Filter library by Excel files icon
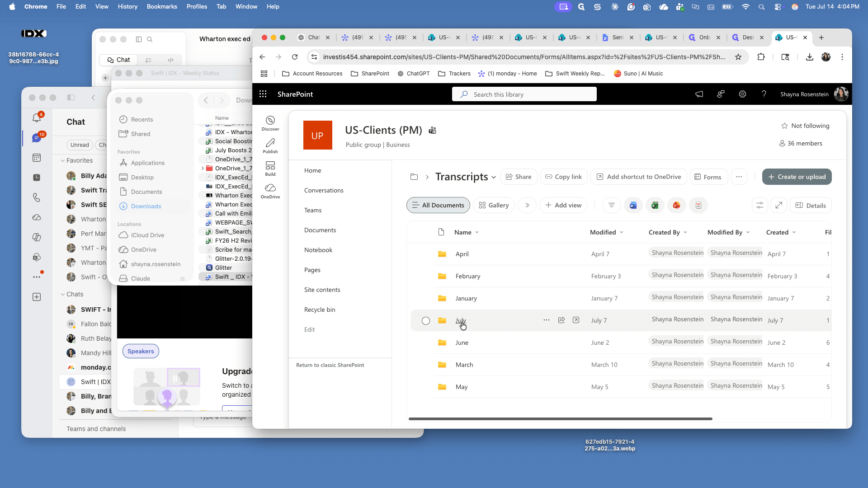 [x=655, y=205]
